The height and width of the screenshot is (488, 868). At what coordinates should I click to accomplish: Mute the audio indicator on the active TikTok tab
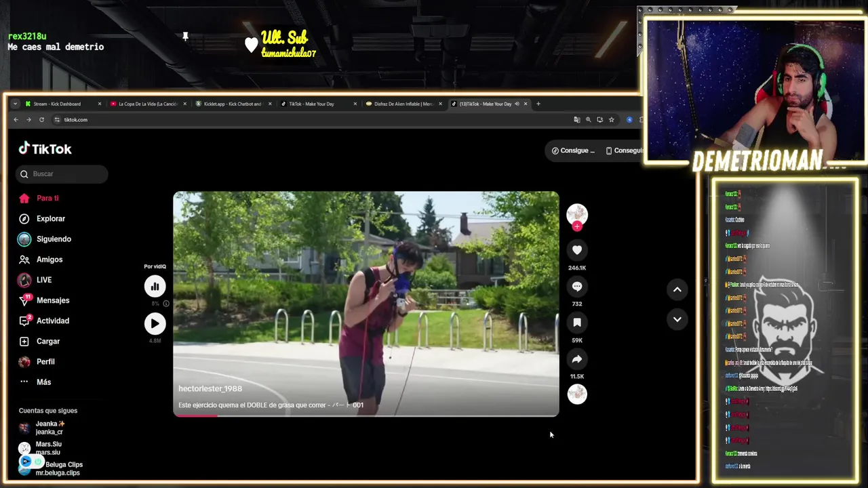tap(517, 104)
